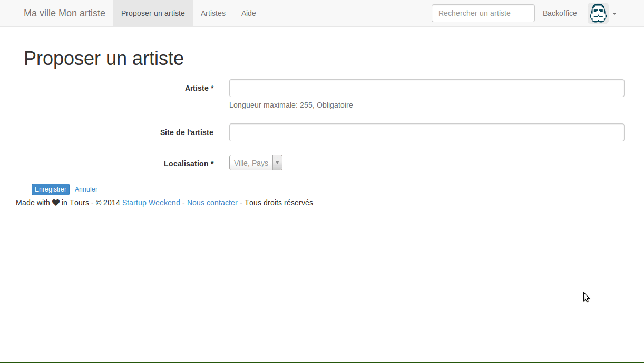Open the Nous contacter link
This screenshot has height=363, width=644.
tap(212, 203)
